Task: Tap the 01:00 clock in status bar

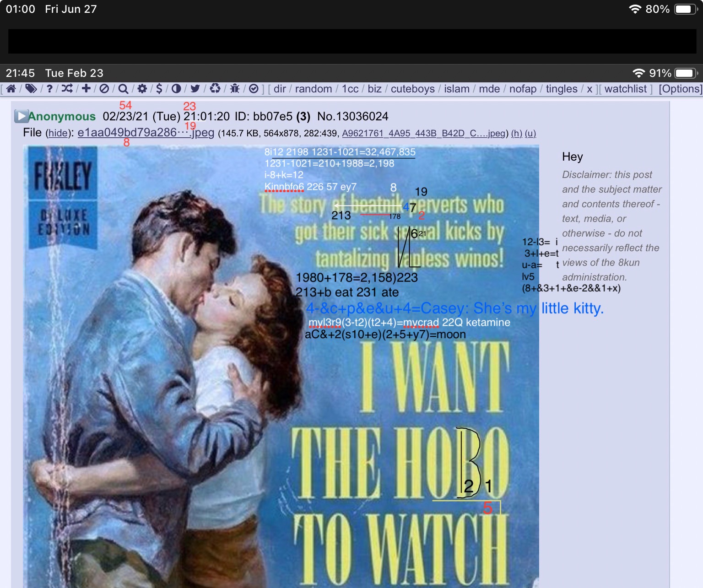Action: coord(21,9)
